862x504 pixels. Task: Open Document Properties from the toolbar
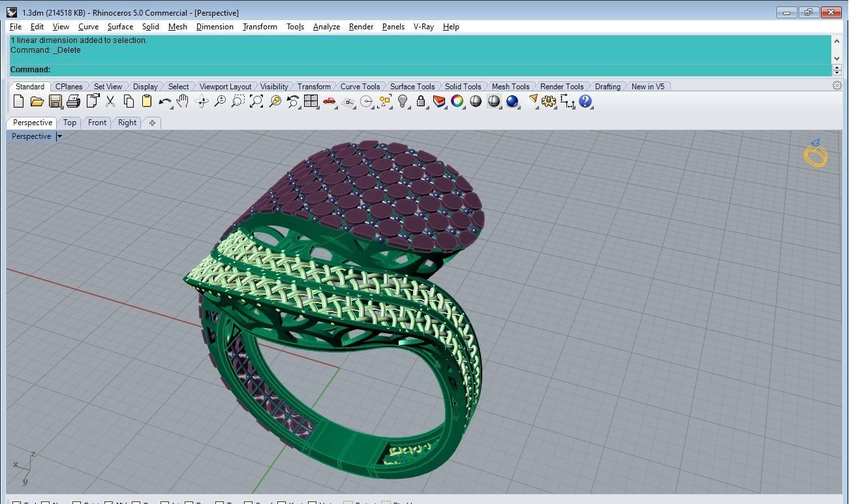(x=92, y=101)
